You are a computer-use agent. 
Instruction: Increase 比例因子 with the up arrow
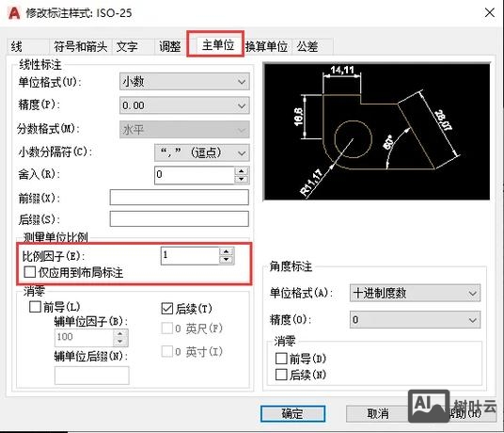[x=227, y=251]
